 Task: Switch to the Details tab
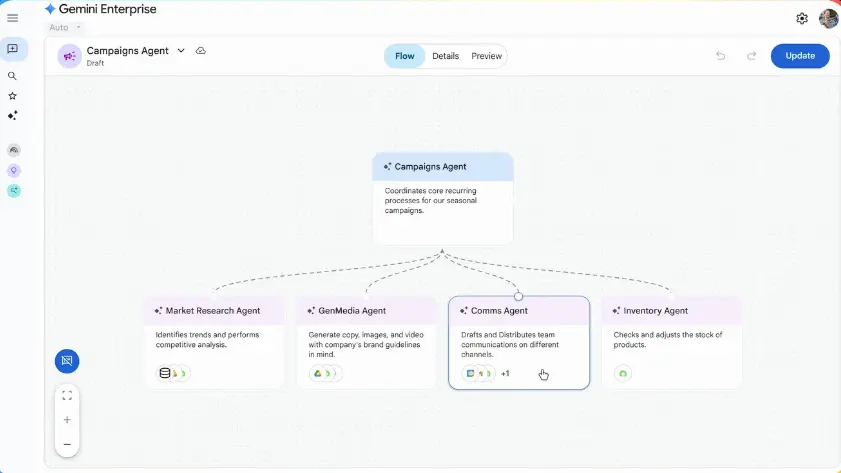pos(446,56)
